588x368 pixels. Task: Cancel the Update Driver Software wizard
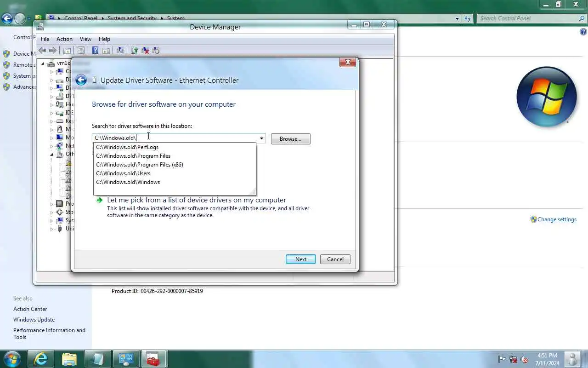[335, 259]
